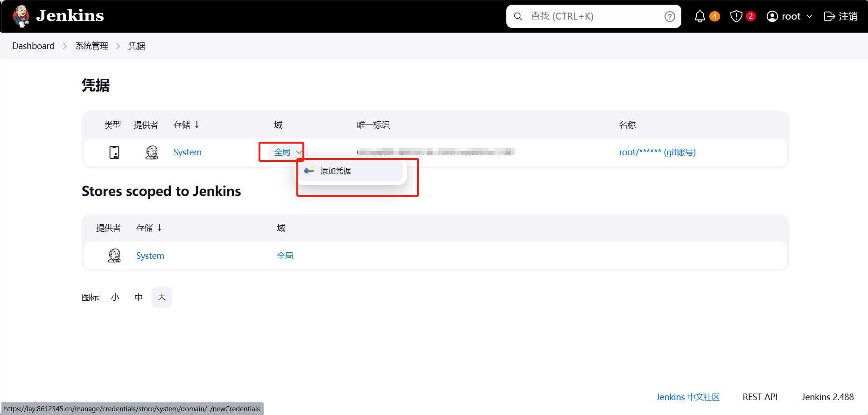Click the root user avatar icon
The image size is (868, 415).
coord(772,16)
